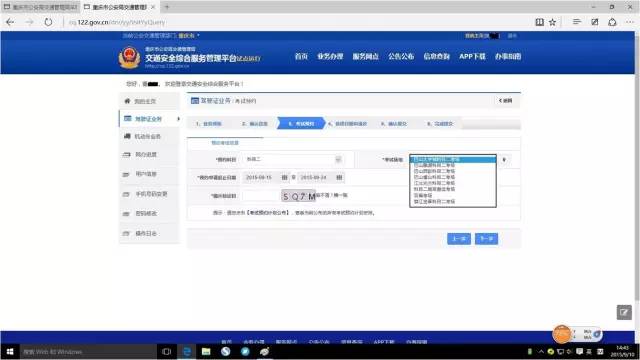Open the APP下载 menu item in the header
Screen dimensions: 640x360
[x=472, y=56]
